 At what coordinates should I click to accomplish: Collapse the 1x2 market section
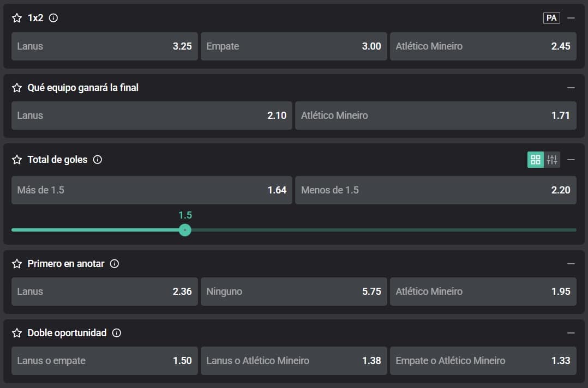[x=571, y=18]
